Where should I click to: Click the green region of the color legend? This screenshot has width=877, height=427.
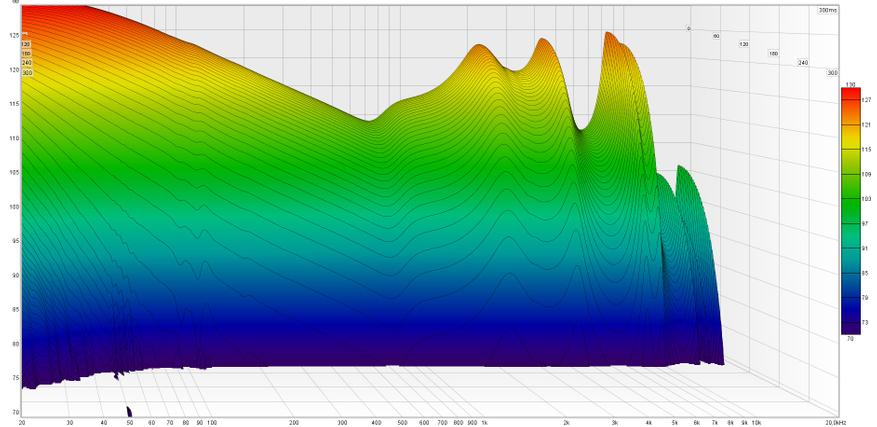(849, 215)
